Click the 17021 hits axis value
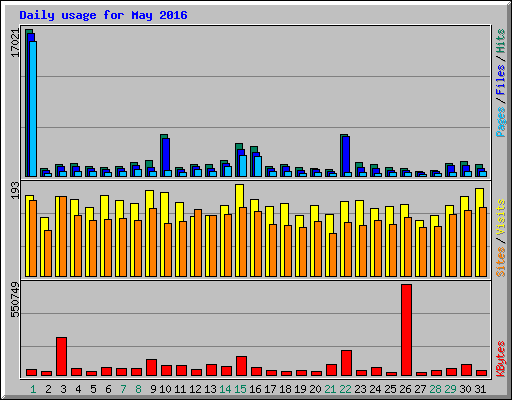 [x=15, y=43]
